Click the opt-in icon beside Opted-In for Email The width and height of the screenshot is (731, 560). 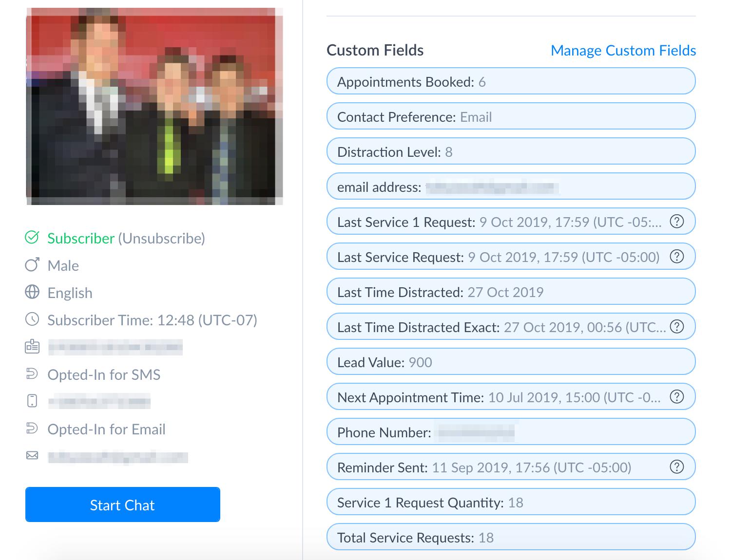(32, 429)
